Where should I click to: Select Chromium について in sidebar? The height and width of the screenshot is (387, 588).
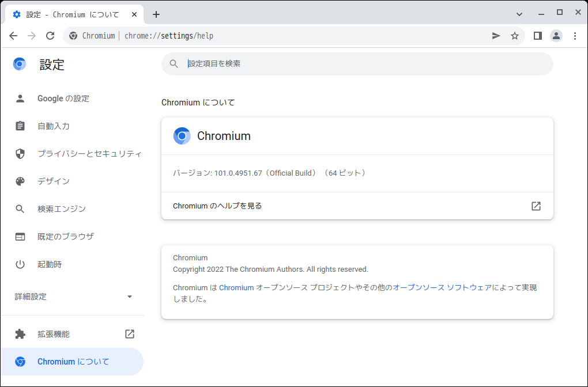[73, 362]
